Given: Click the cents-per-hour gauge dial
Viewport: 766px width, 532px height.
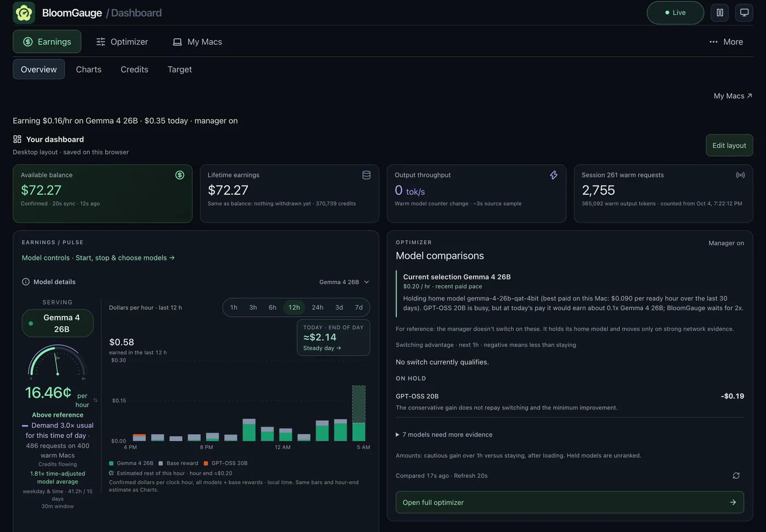Looking at the screenshot, I should coord(57,361).
